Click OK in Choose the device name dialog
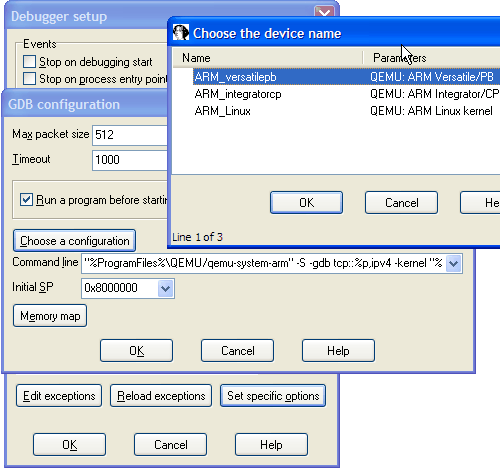 tap(306, 202)
